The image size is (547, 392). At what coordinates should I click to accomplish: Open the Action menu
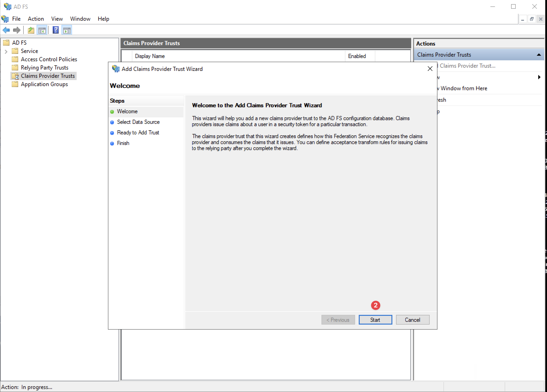coord(36,19)
